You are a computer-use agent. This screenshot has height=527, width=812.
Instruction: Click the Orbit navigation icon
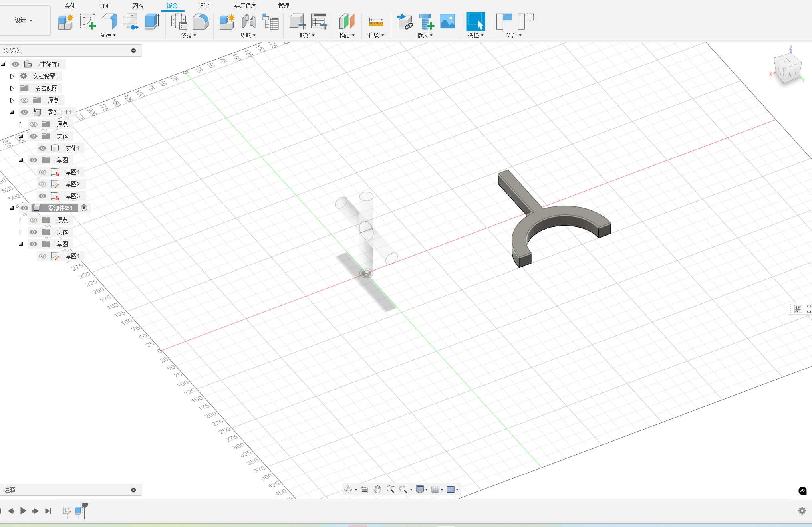(x=348, y=489)
